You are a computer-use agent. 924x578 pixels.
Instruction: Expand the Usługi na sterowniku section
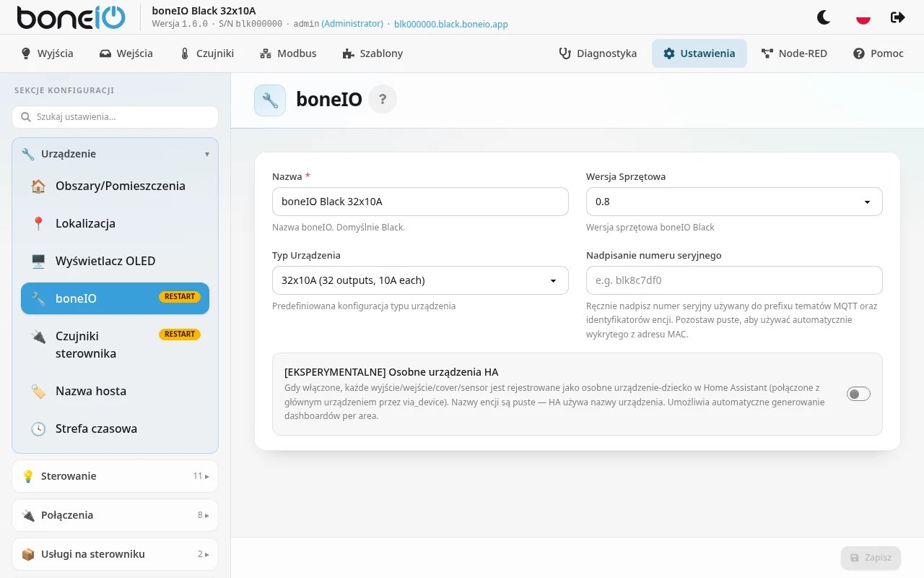(115, 554)
